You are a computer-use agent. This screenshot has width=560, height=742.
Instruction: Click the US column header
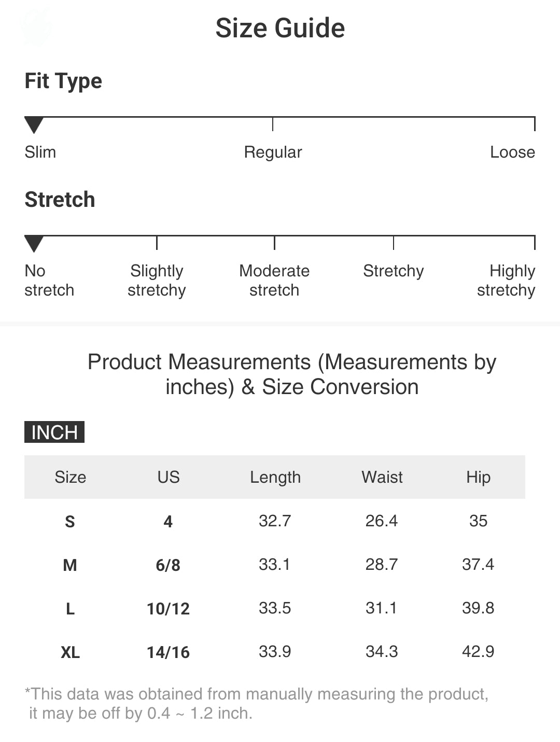[169, 477]
